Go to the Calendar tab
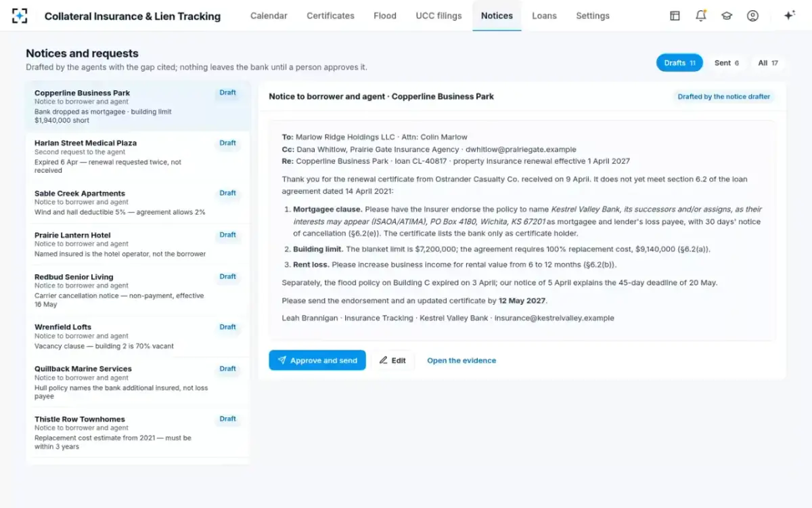 [269, 16]
